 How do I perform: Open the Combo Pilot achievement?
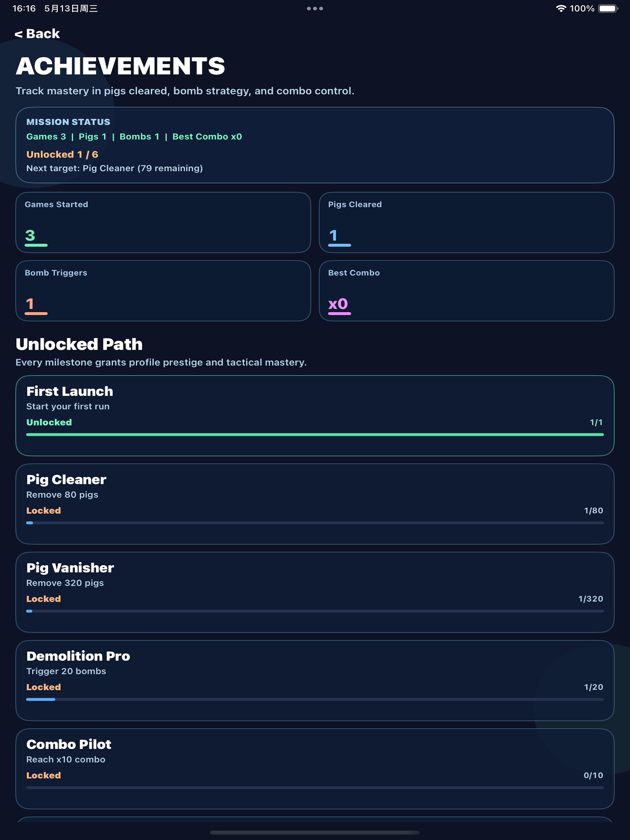[315, 769]
